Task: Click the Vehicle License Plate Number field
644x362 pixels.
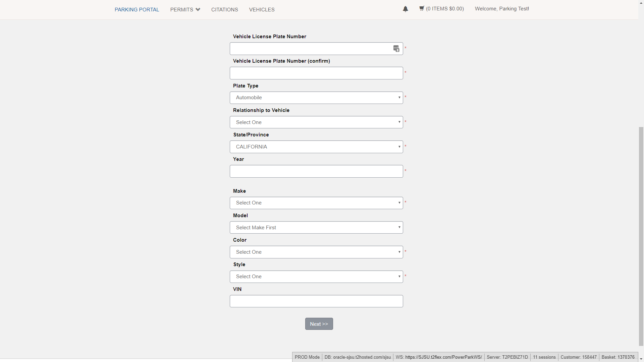Action: point(310,49)
